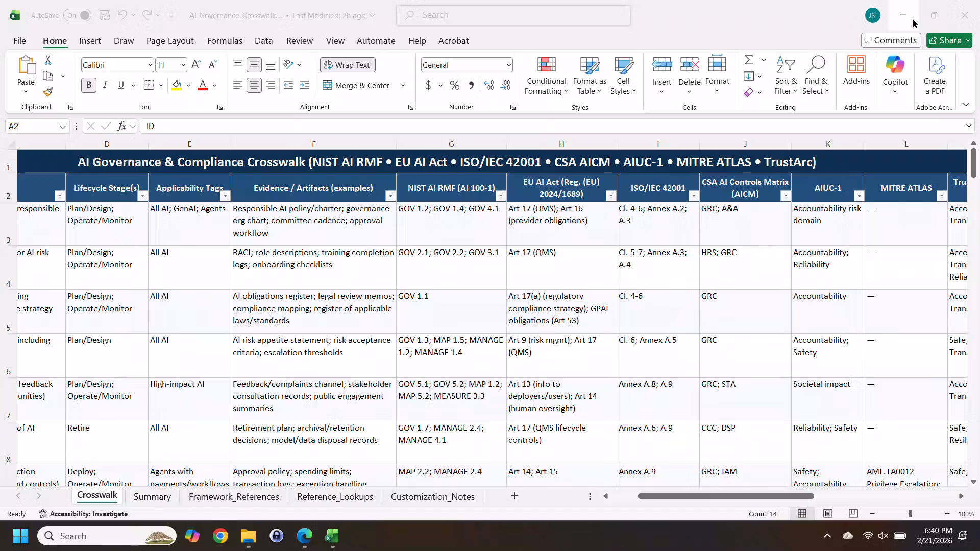Viewport: 980px width, 551px height.
Task: Toggle Bold formatting
Action: [x=89, y=85]
